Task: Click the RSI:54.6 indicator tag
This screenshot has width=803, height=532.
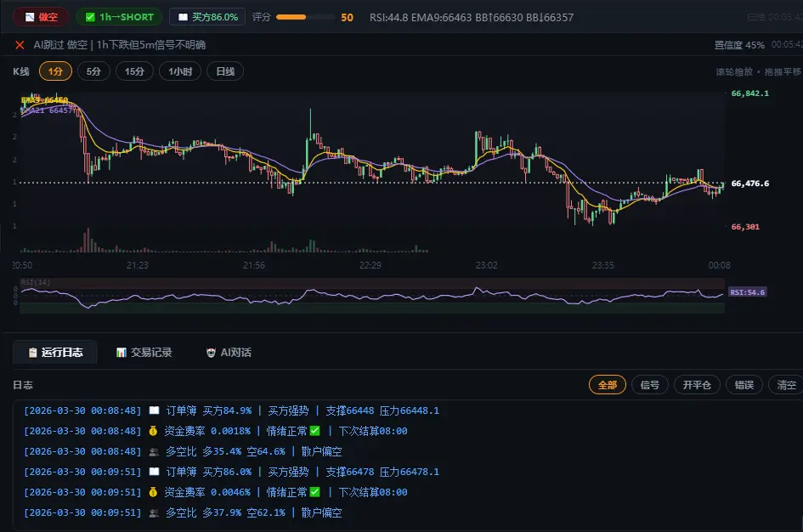Action: click(x=747, y=292)
